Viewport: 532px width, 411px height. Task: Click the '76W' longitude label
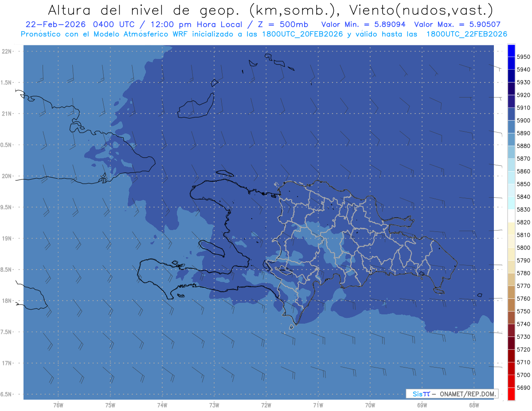click(x=58, y=406)
